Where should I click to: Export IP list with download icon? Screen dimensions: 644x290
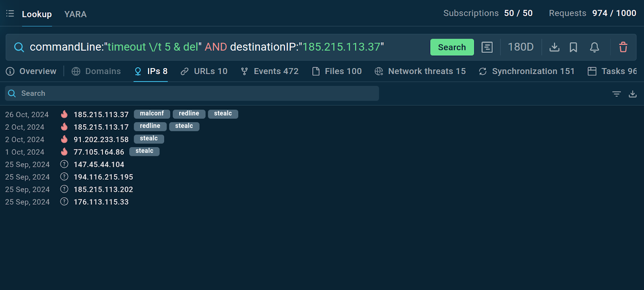[633, 94]
